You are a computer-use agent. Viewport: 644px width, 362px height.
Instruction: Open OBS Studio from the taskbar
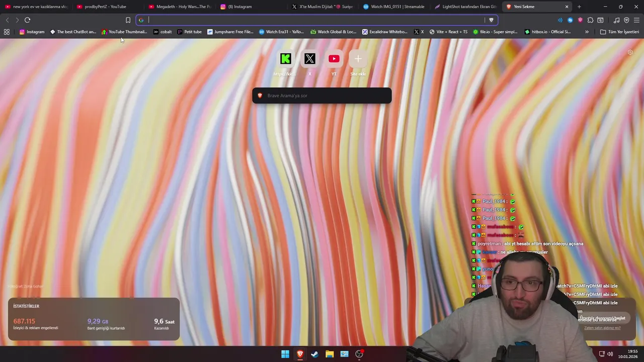coord(359,354)
